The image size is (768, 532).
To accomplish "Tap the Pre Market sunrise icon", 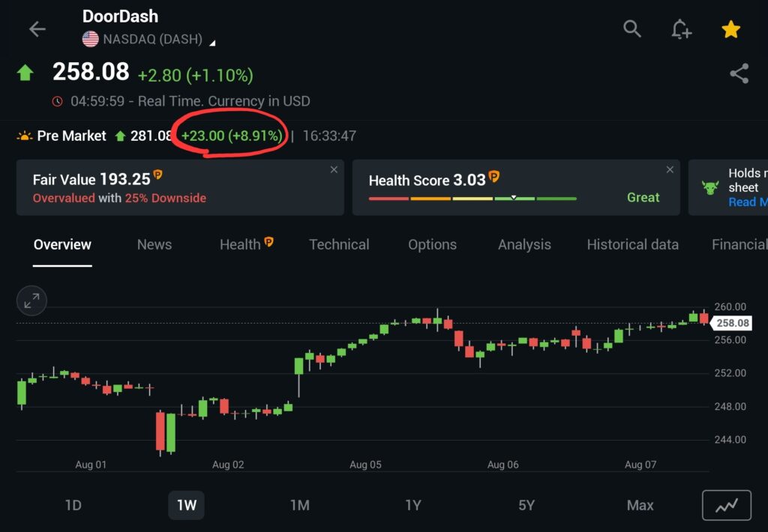I will pos(25,136).
